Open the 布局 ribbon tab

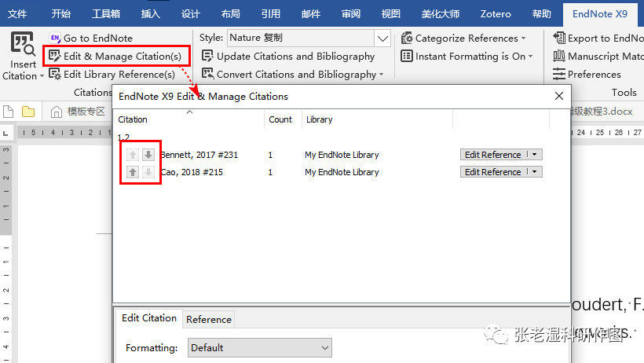tap(230, 14)
